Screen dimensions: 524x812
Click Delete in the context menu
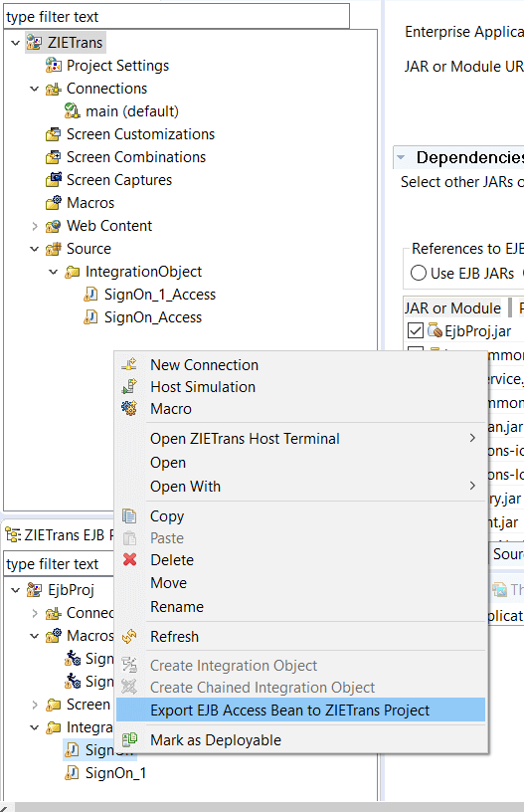click(300, 560)
